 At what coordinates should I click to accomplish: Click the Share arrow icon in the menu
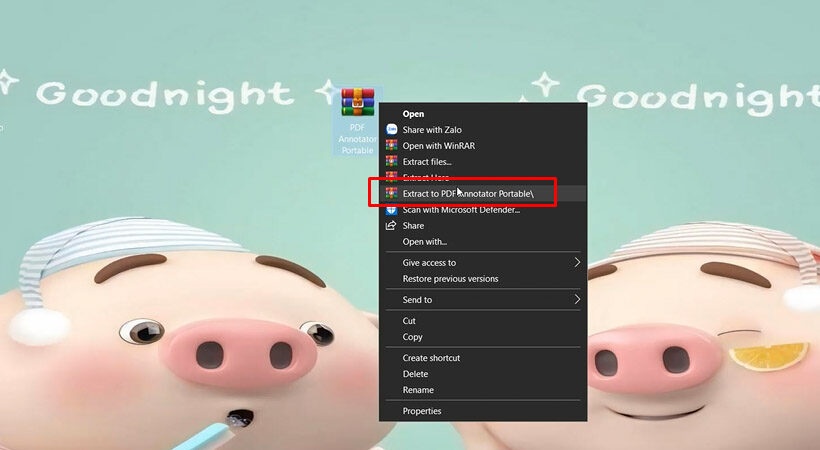click(x=391, y=226)
